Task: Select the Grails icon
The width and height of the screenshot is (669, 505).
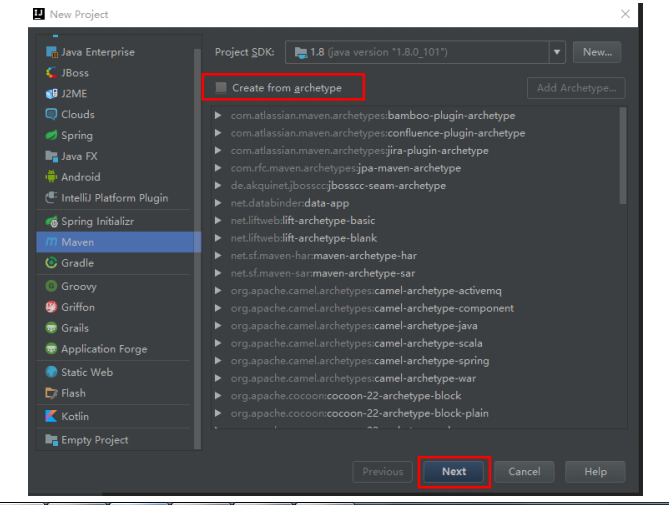Action: pos(51,328)
